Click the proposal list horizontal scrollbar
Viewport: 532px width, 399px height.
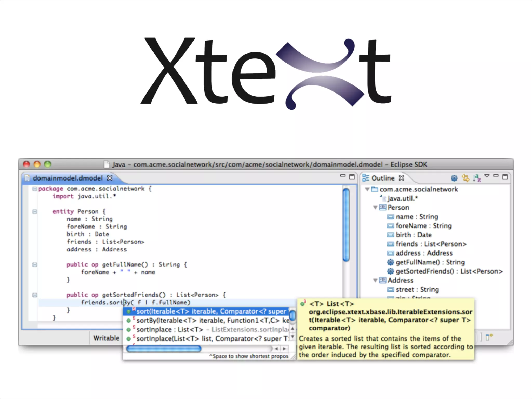tap(164, 349)
